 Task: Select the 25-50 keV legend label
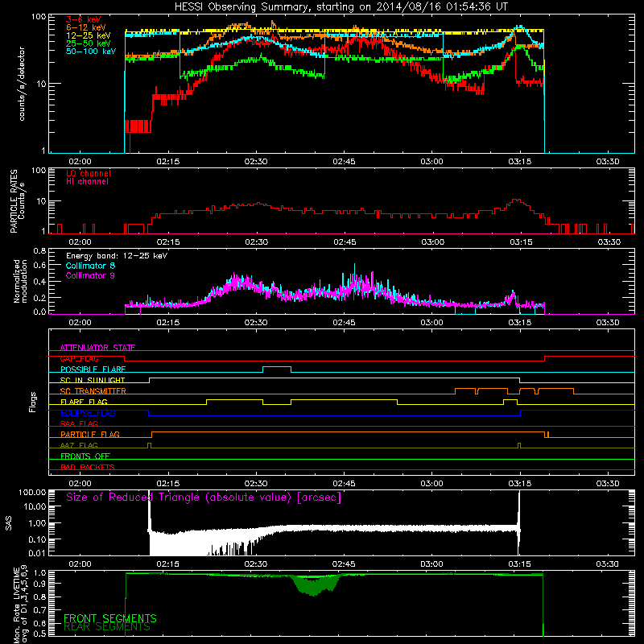click(x=89, y=43)
